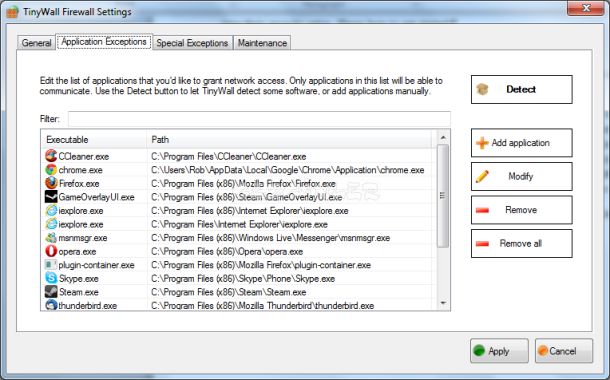Click the TinyWall title bar icon

tap(12, 12)
